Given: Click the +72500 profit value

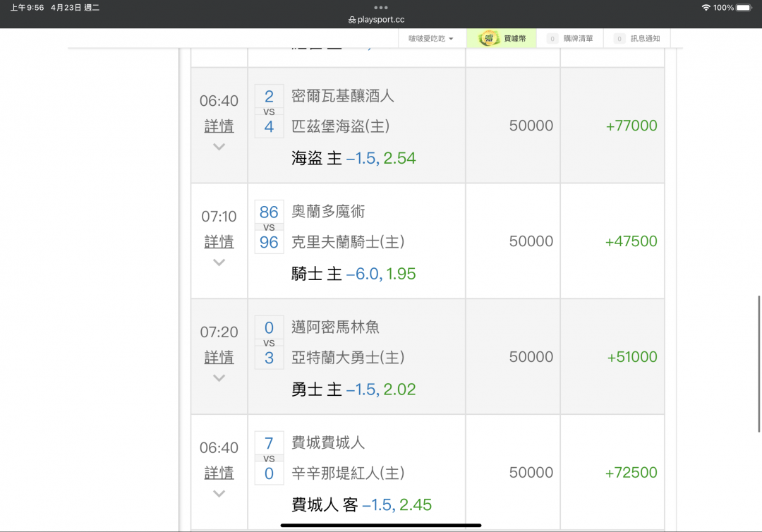Looking at the screenshot, I should pyautogui.click(x=631, y=473).
